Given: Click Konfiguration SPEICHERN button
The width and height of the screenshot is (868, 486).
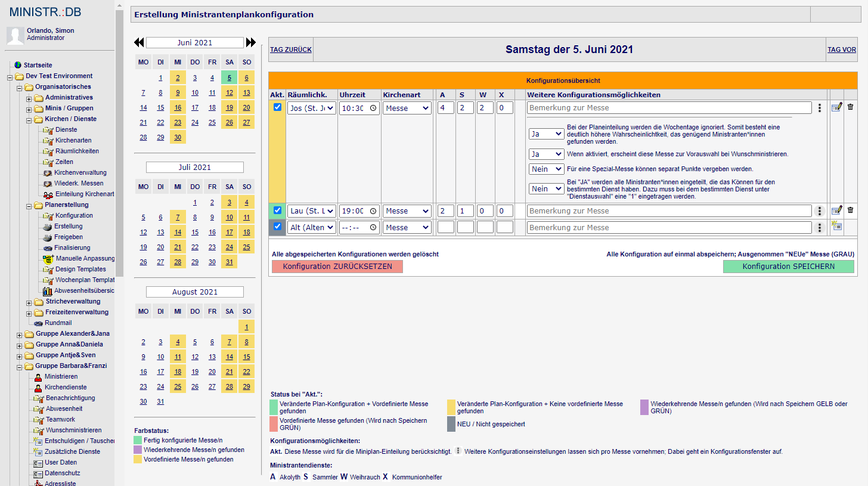Looking at the screenshot, I should (x=789, y=267).
